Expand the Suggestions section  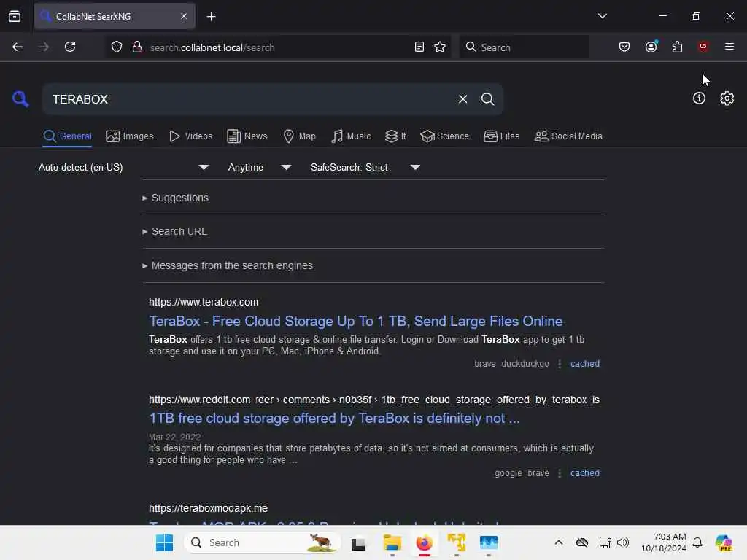175,198
